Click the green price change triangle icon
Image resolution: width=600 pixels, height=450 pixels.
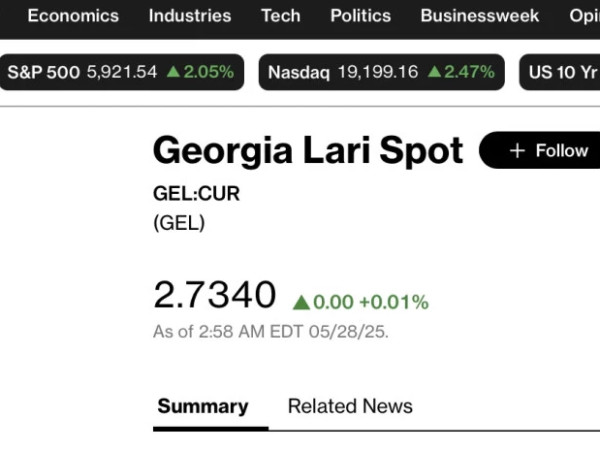(301, 302)
